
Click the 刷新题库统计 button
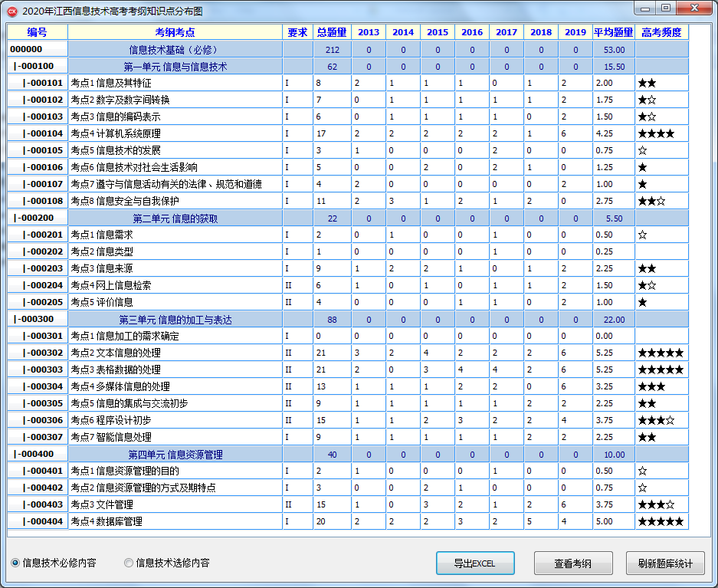pyautogui.click(x=665, y=563)
